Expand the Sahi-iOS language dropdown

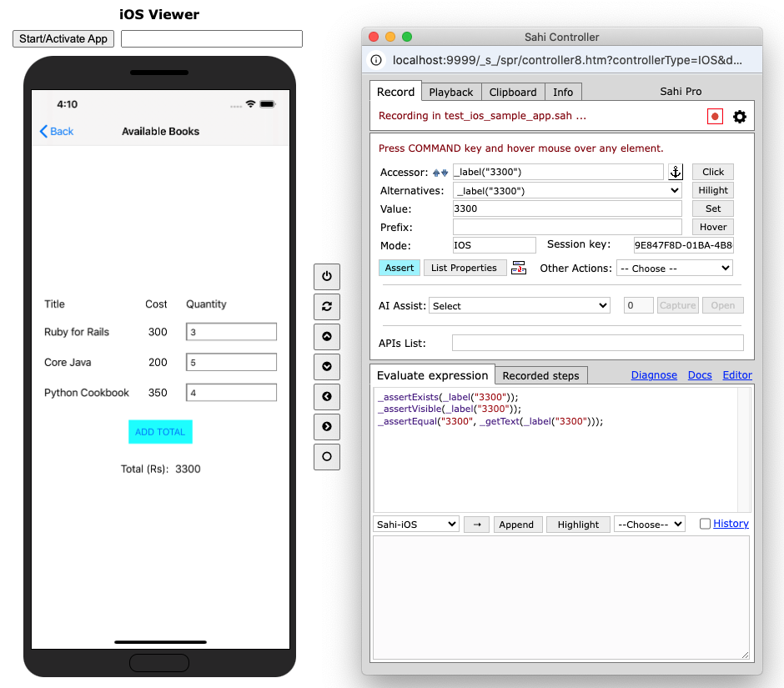(x=416, y=525)
